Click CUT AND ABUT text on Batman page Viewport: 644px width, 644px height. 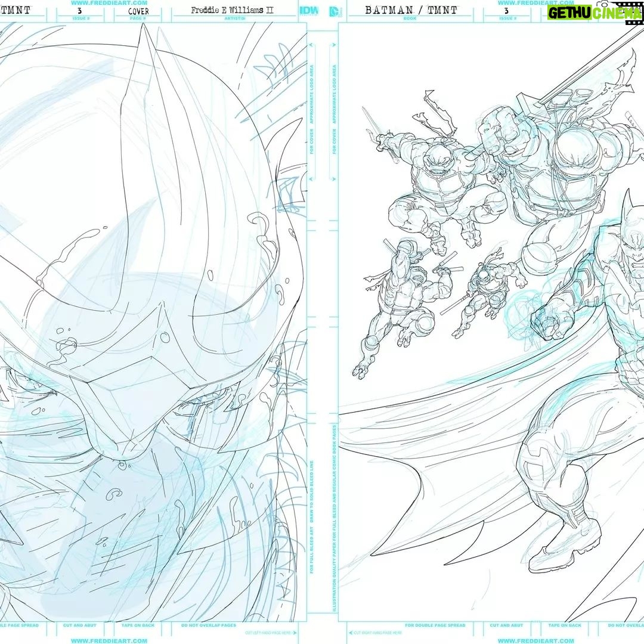point(506,626)
